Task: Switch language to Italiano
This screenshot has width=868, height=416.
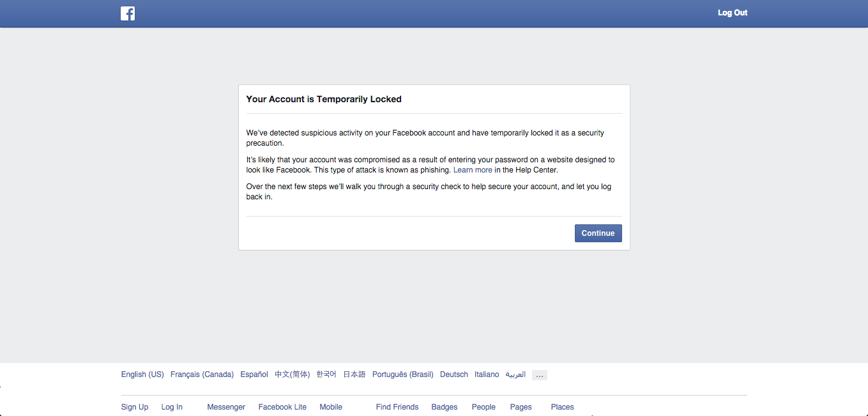Action: pyautogui.click(x=487, y=374)
